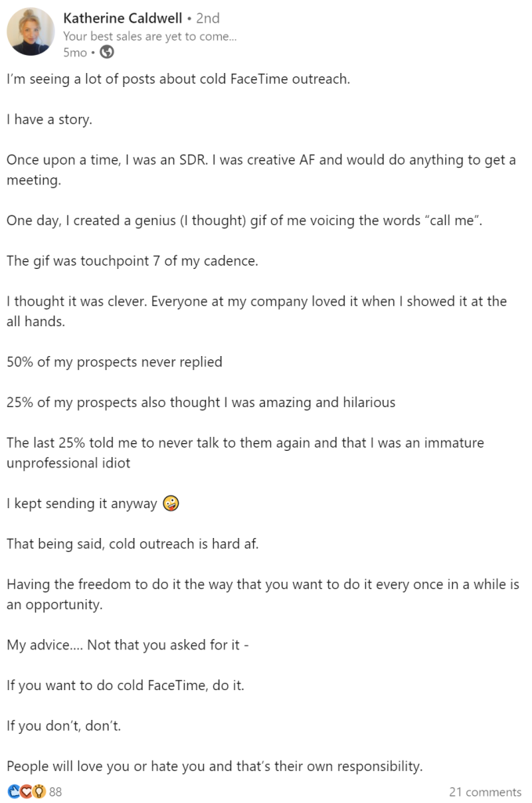Click the 2nd degree connection badge
Viewport: 532px width, 803px height.
[208, 19]
